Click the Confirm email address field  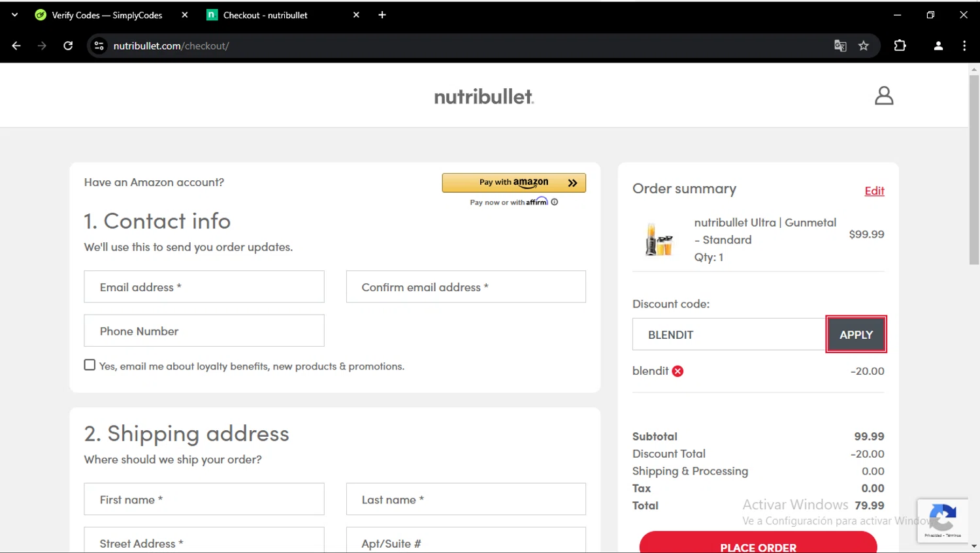466,287
